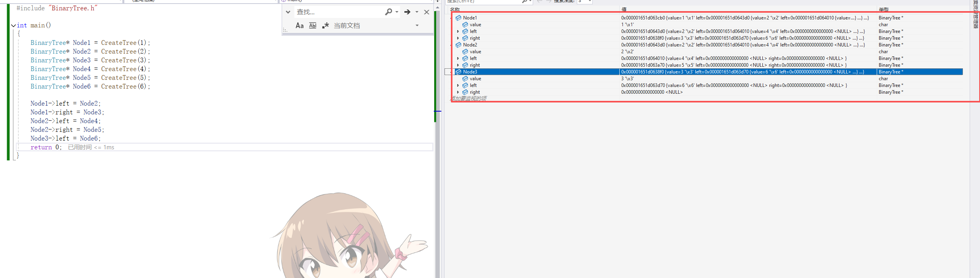This screenshot has height=278, width=980.
Task: Expand the right child of Node3
Action: coord(458,92)
